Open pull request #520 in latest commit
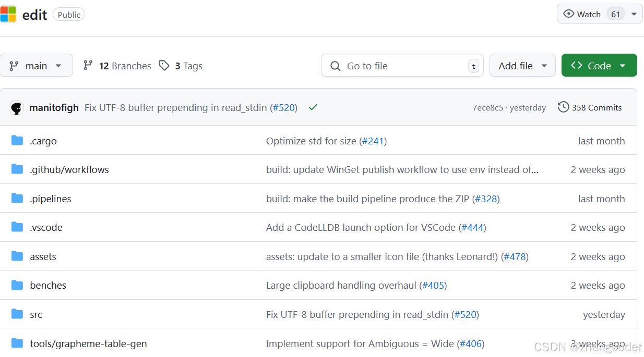 283,108
